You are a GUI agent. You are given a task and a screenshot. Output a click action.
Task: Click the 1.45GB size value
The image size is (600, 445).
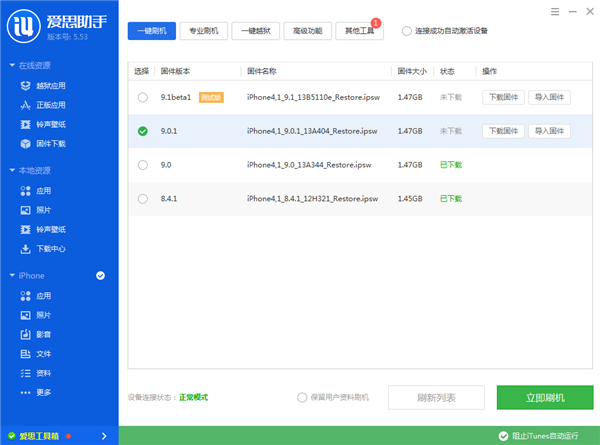410,199
